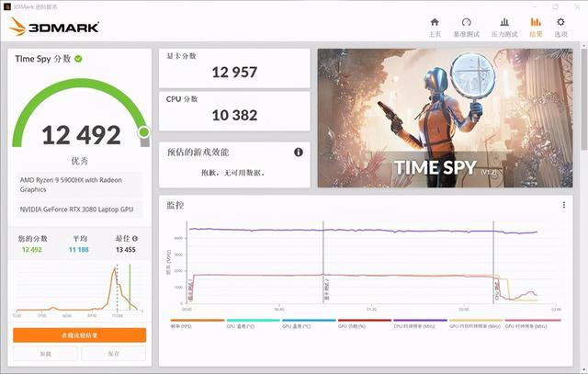The width and height of the screenshot is (588, 374).
Task: Click the second graphics test marker in the monitoring chart
Action: tap(326, 290)
